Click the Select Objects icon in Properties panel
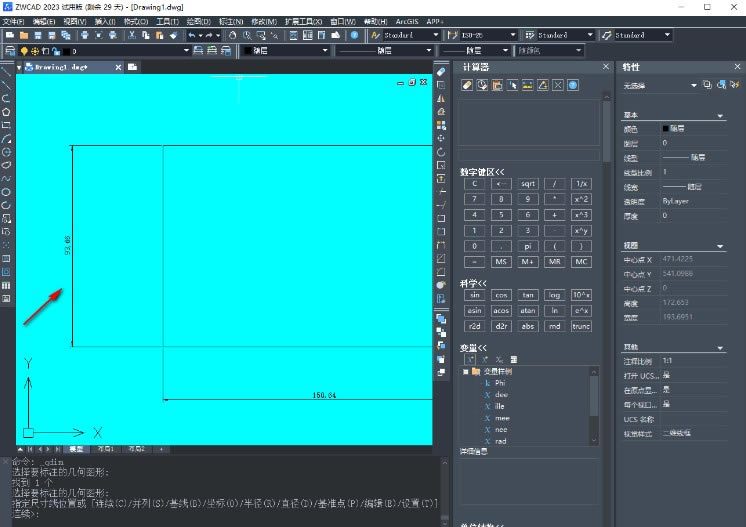 722,85
